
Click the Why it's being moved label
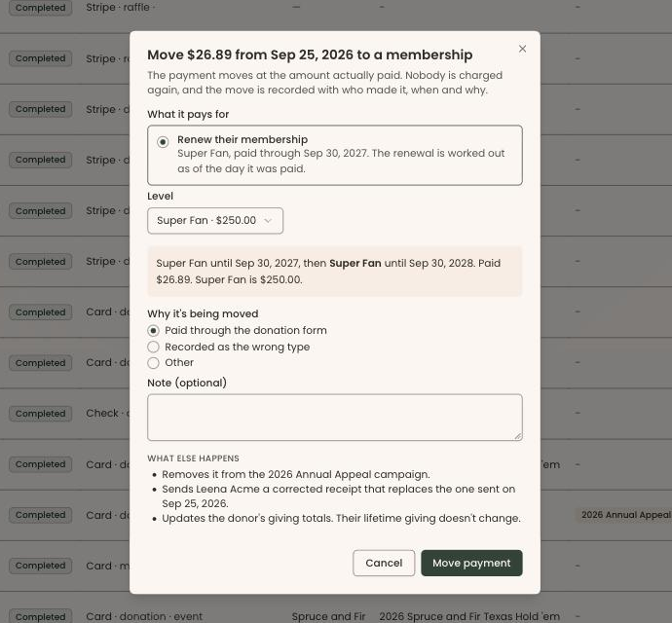tap(203, 314)
